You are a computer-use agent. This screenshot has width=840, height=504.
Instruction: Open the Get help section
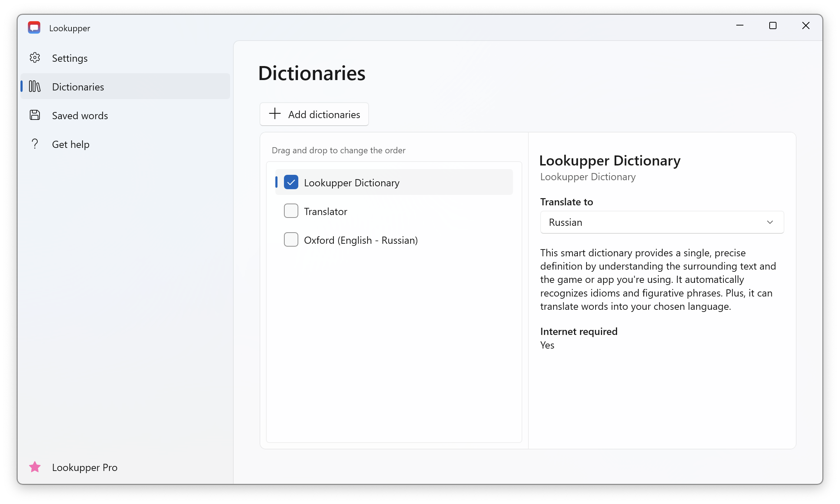point(71,144)
